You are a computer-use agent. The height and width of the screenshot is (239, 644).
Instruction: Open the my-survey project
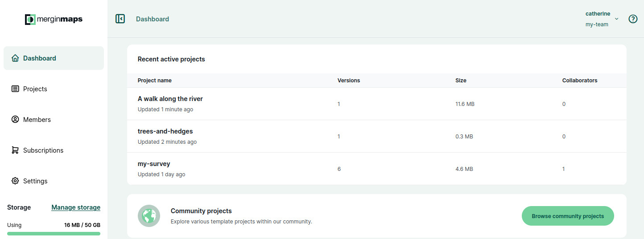tap(154, 164)
